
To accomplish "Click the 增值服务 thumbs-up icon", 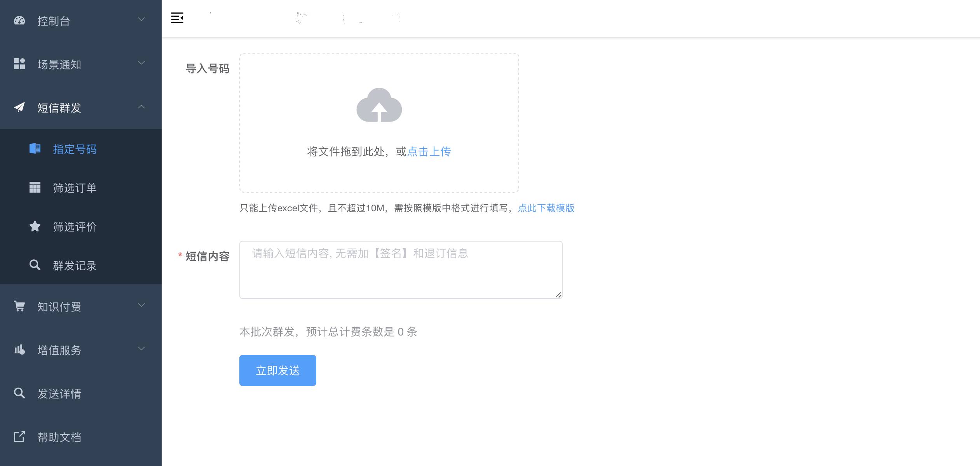I will (x=19, y=349).
